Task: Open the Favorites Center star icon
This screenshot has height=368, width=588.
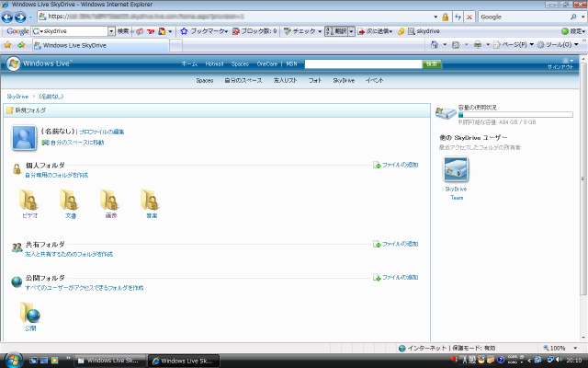Action: coord(7,45)
